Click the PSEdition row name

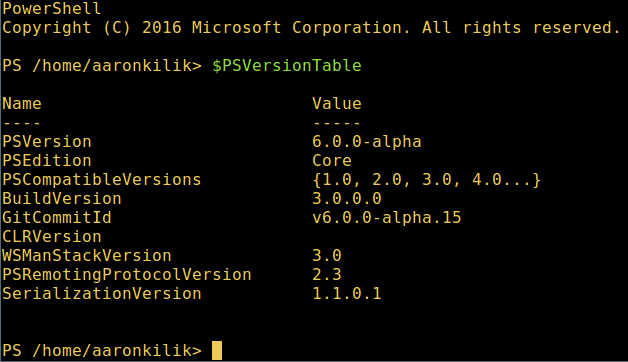(x=47, y=161)
